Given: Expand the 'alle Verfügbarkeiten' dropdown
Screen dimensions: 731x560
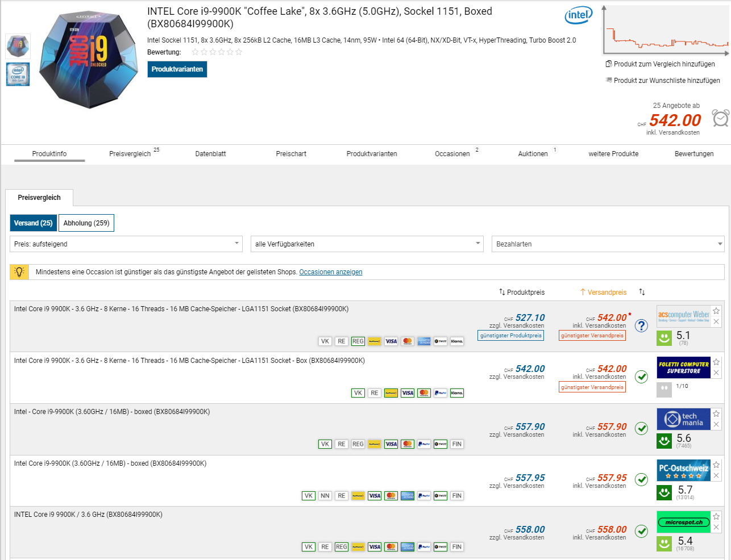Looking at the screenshot, I should tap(367, 244).
